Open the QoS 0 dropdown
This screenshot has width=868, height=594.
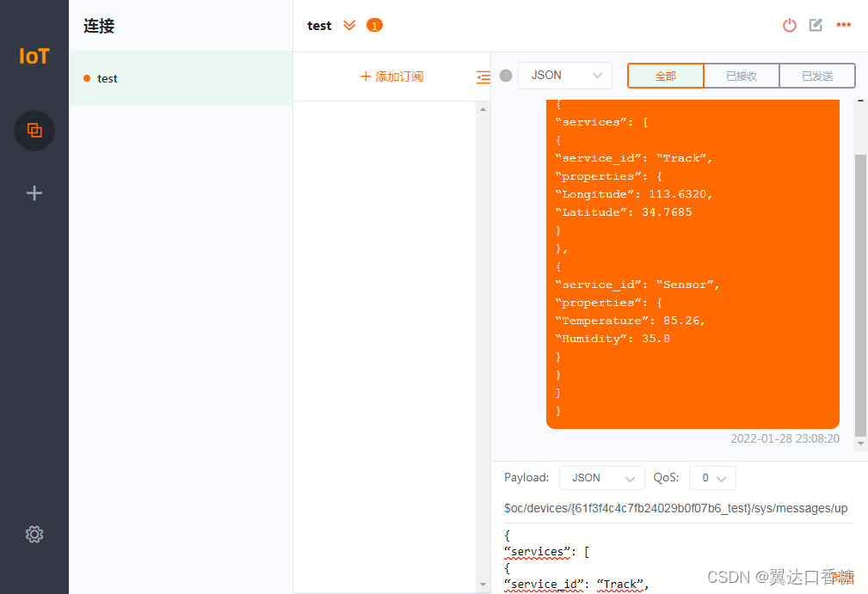712,478
